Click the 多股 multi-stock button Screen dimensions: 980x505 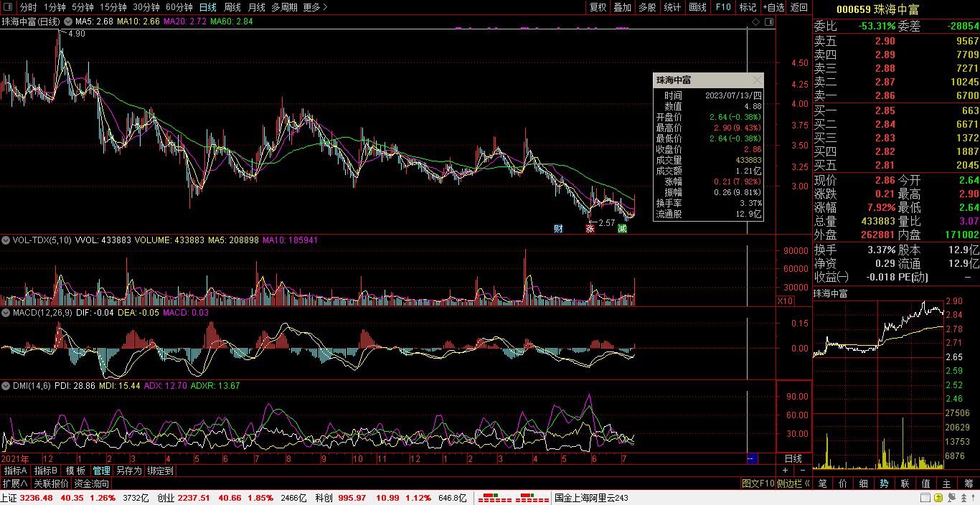click(648, 7)
